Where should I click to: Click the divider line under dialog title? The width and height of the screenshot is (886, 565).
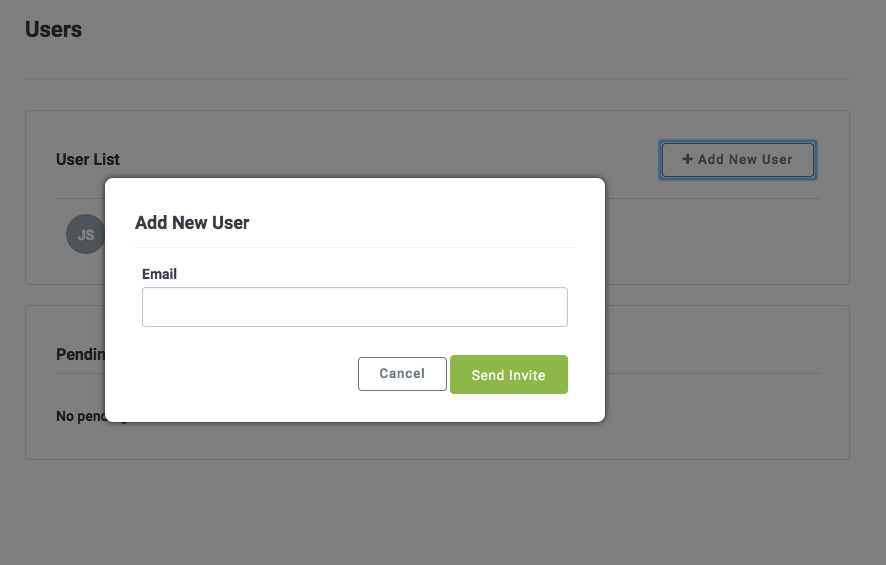355,247
